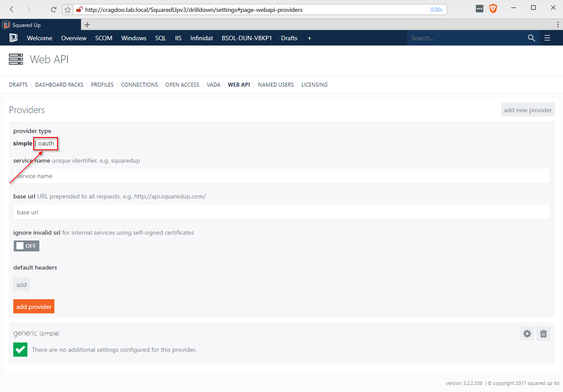Bookmark this page with star icon
This screenshot has width=563, height=392.
click(x=68, y=9)
